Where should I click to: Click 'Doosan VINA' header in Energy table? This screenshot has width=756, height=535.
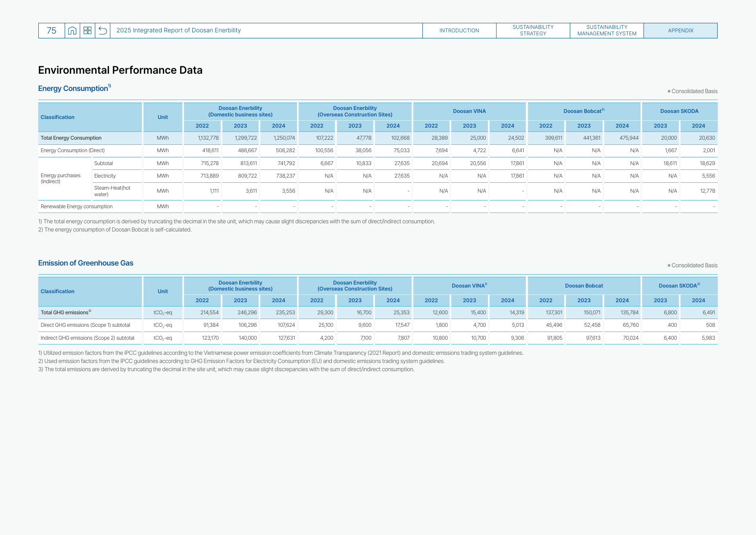click(469, 111)
